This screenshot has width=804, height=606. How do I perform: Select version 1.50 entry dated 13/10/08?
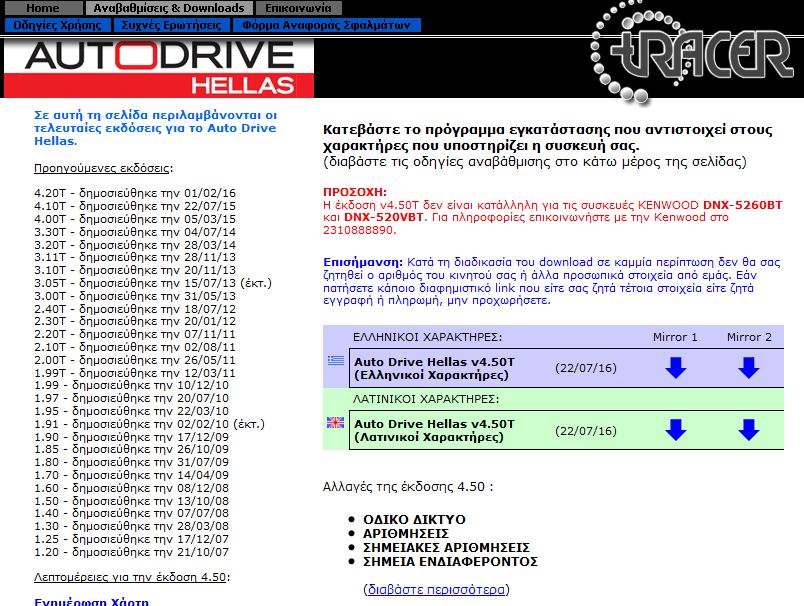(x=131, y=501)
